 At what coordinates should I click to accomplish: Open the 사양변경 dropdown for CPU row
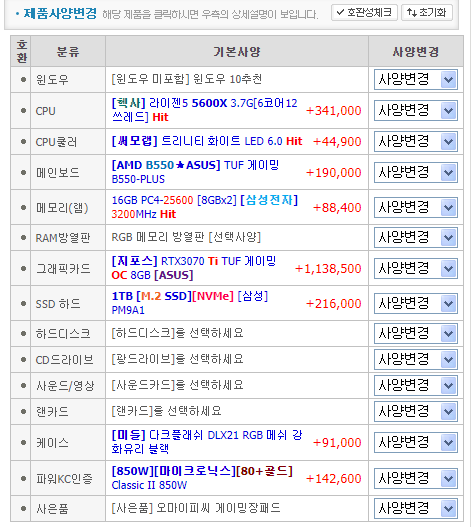(415, 110)
